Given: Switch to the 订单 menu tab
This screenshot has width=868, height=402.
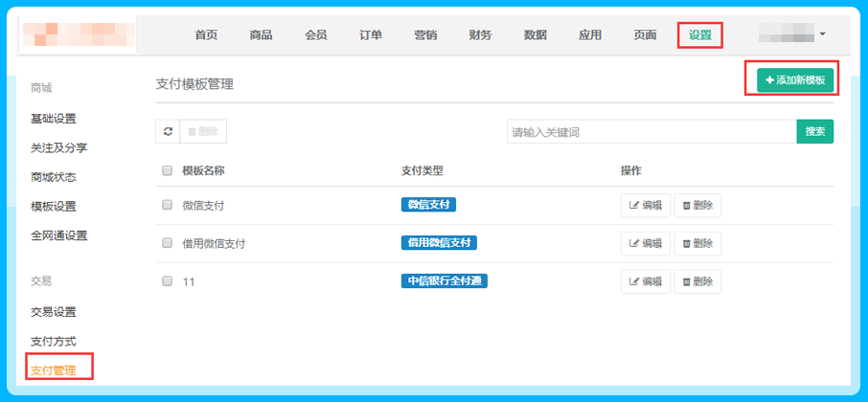Looking at the screenshot, I should [x=371, y=35].
